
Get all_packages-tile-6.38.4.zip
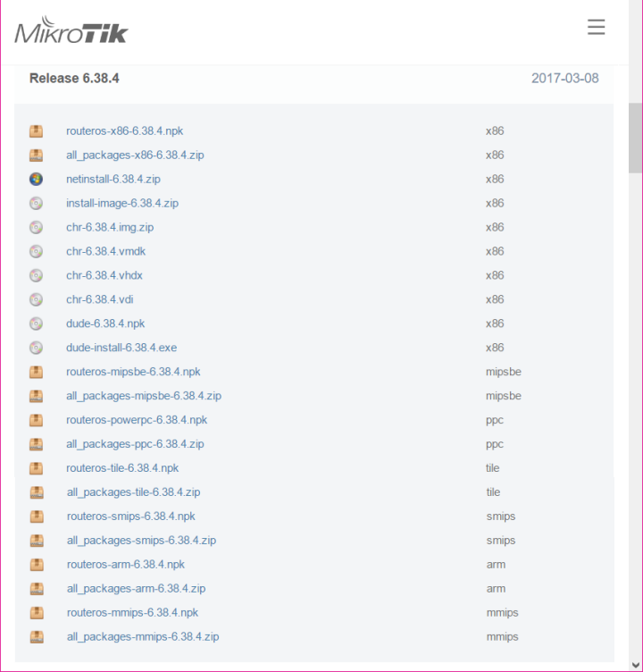(133, 492)
